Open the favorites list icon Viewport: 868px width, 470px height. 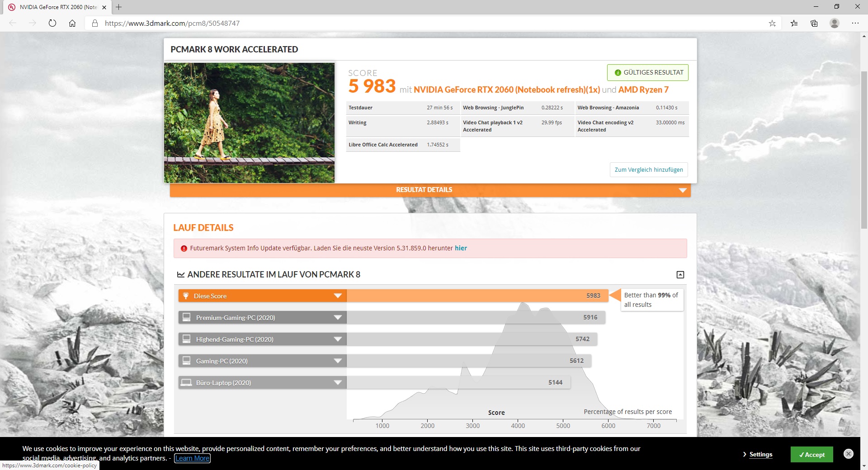coord(794,23)
